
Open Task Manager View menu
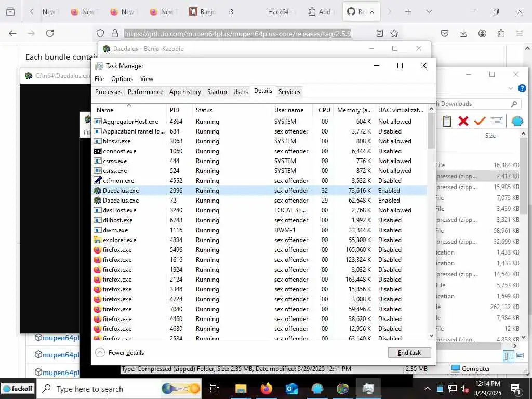point(147,79)
